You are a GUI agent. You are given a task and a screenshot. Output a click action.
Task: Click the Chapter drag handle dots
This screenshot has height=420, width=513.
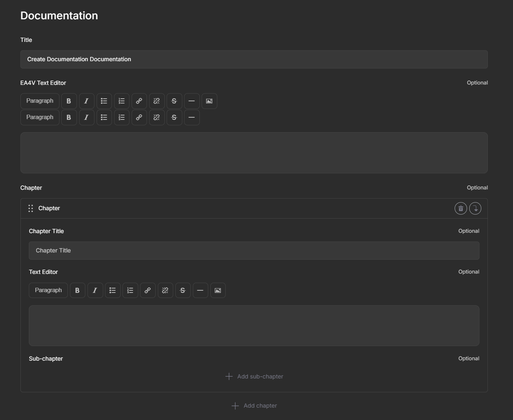31,208
